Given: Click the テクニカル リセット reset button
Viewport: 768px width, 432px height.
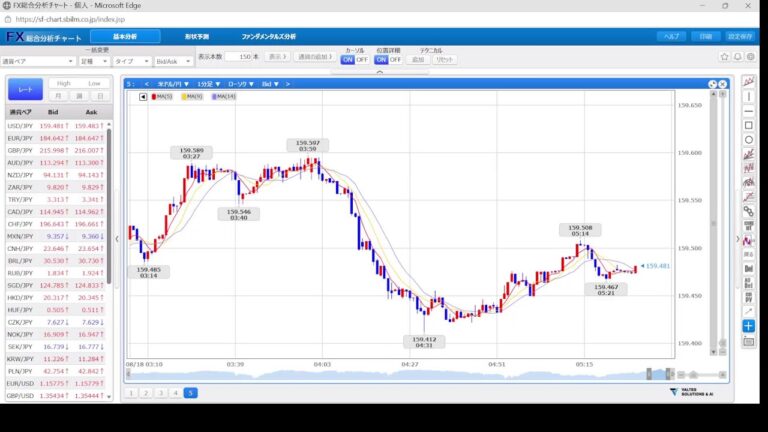Looking at the screenshot, I should (445, 60).
